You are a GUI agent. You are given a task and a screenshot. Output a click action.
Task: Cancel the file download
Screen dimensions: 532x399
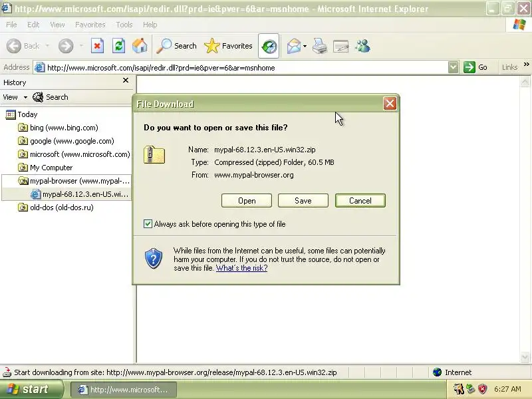point(360,201)
